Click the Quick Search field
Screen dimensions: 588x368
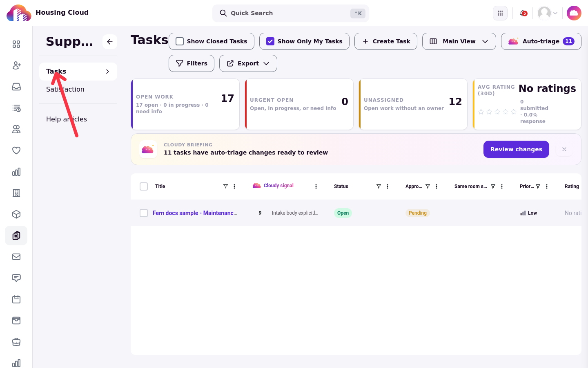pos(291,13)
